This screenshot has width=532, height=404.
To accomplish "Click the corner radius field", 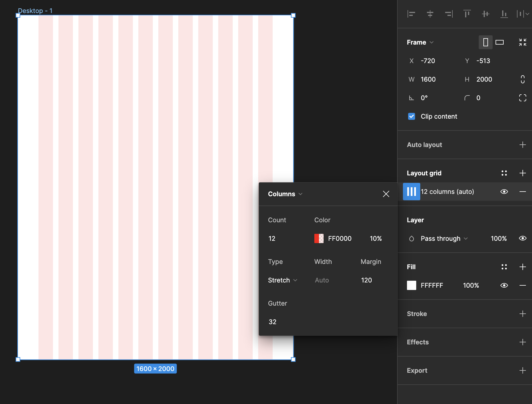I will tap(478, 98).
